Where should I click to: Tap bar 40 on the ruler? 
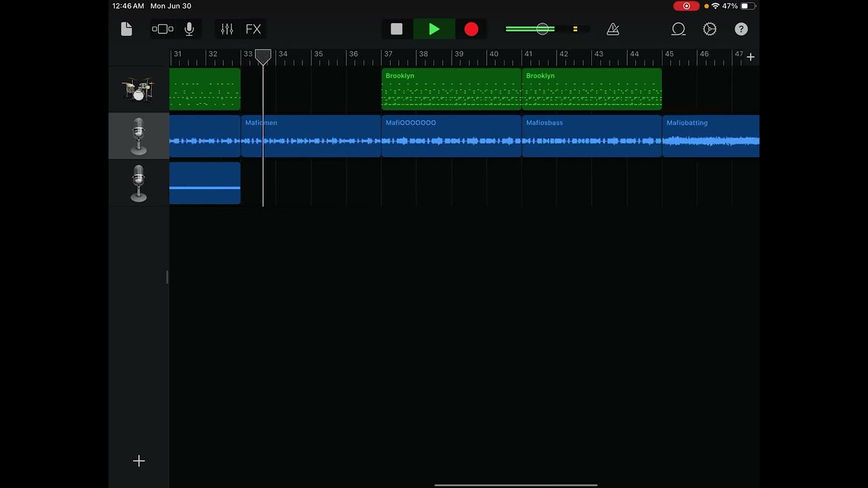tap(494, 54)
